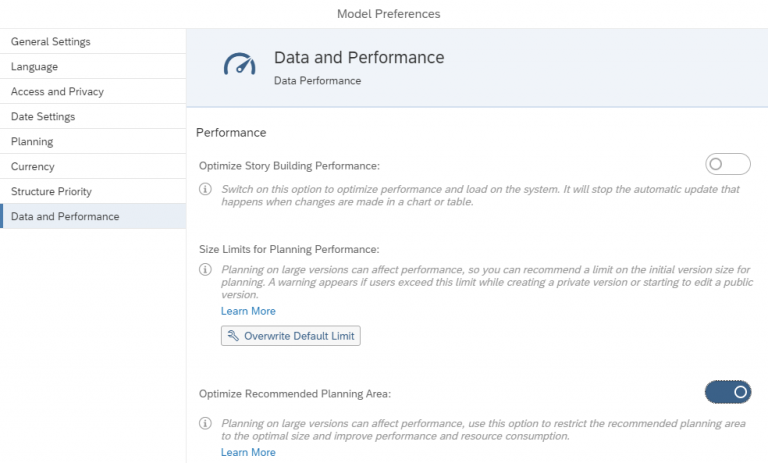Select Structure Priority in sidebar
Image resolution: width=768 pixels, height=463 pixels.
tap(93, 191)
